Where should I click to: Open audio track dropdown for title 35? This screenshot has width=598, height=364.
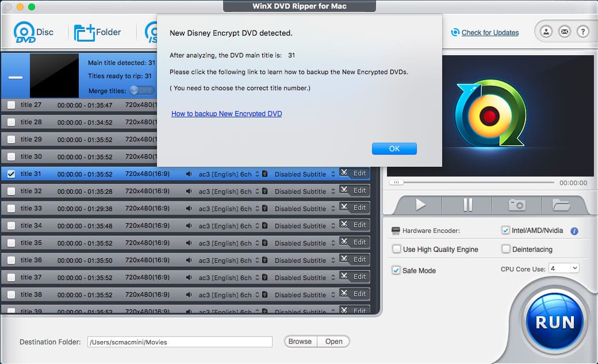coord(257,243)
